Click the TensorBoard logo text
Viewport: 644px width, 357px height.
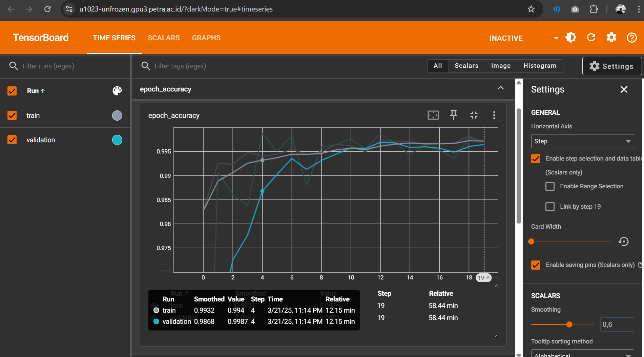(x=41, y=38)
